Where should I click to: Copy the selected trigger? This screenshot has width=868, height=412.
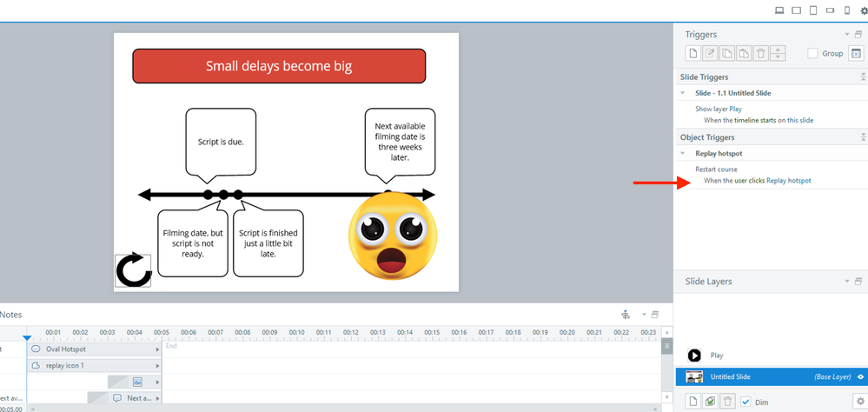(727, 53)
